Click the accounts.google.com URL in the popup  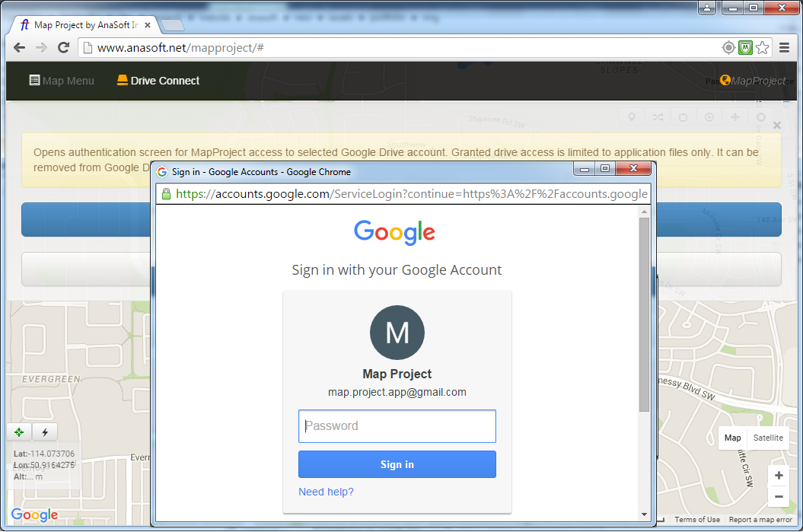[x=411, y=193]
